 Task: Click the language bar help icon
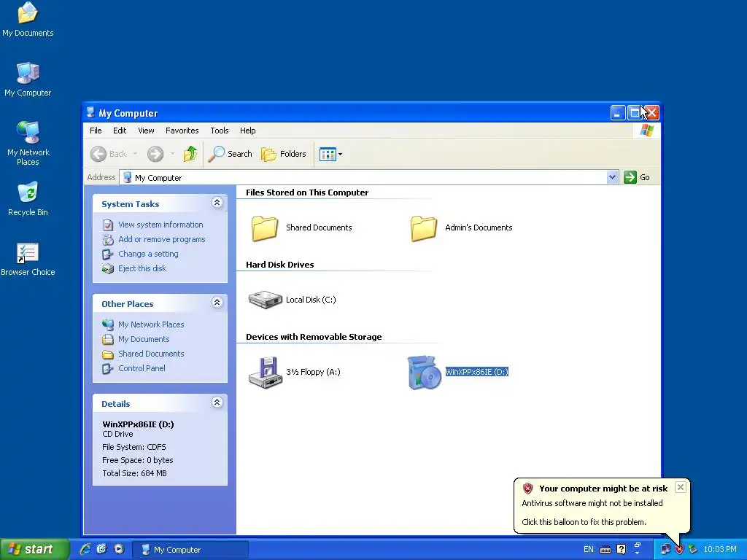(x=621, y=550)
